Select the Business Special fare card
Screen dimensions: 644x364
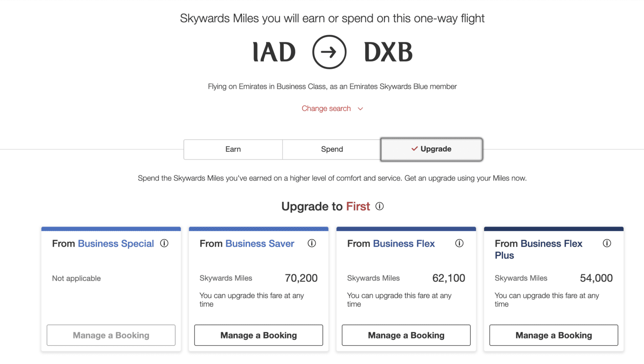111,289
